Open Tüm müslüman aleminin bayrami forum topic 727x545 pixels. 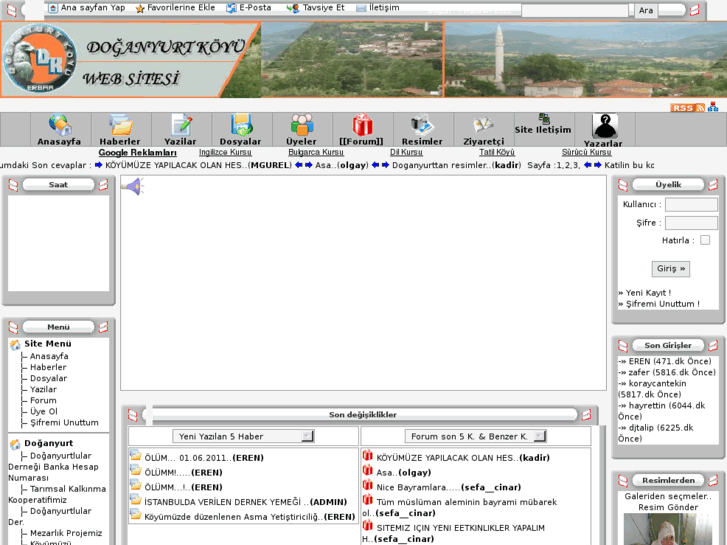(x=459, y=507)
